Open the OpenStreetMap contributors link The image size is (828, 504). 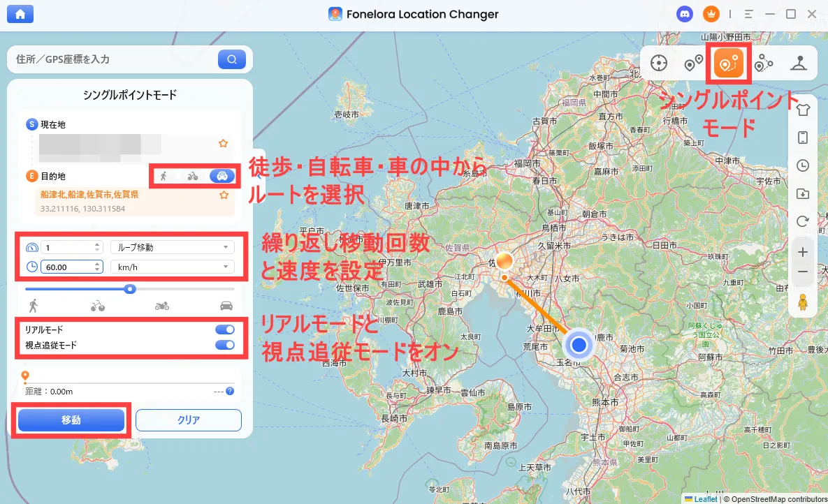click(779, 498)
